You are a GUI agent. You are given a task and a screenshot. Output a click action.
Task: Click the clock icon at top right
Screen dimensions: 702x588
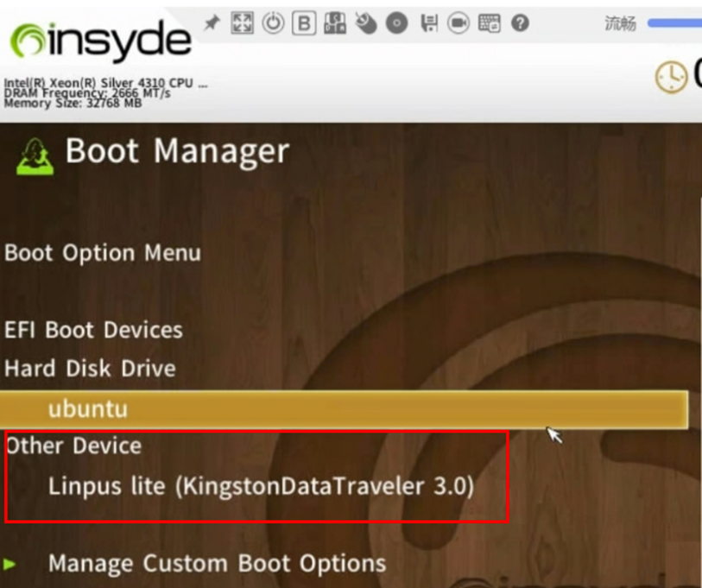[x=671, y=78]
